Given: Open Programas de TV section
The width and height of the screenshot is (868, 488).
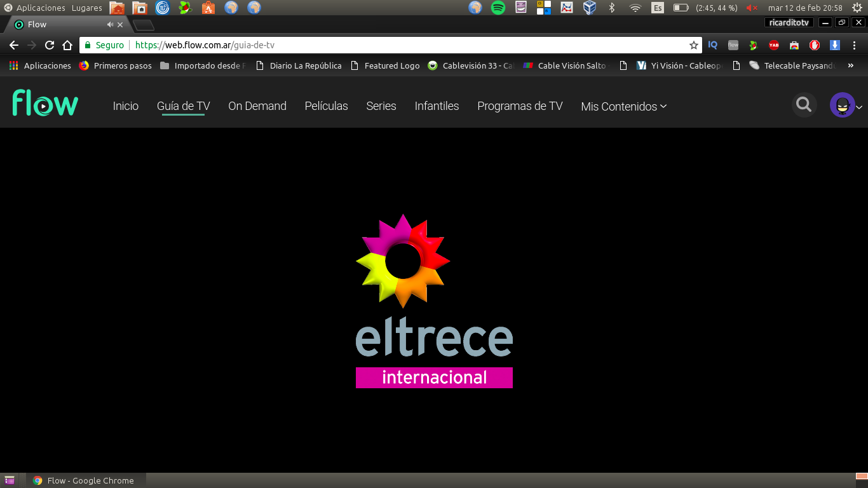Looking at the screenshot, I should [x=520, y=106].
